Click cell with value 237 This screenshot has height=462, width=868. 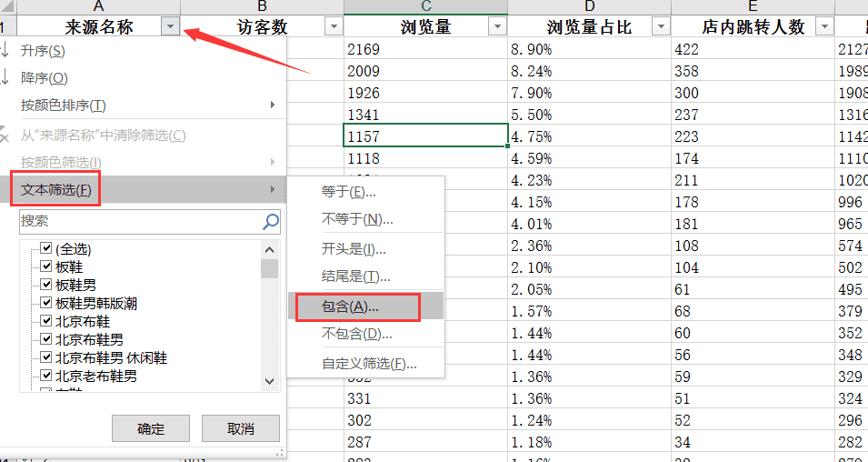[x=753, y=115]
